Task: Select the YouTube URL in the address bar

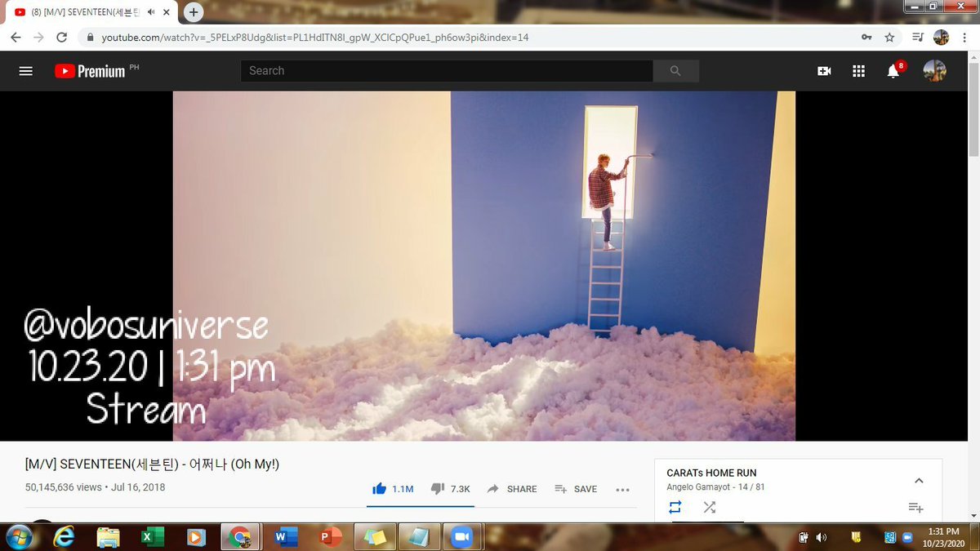Action: coord(315,38)
